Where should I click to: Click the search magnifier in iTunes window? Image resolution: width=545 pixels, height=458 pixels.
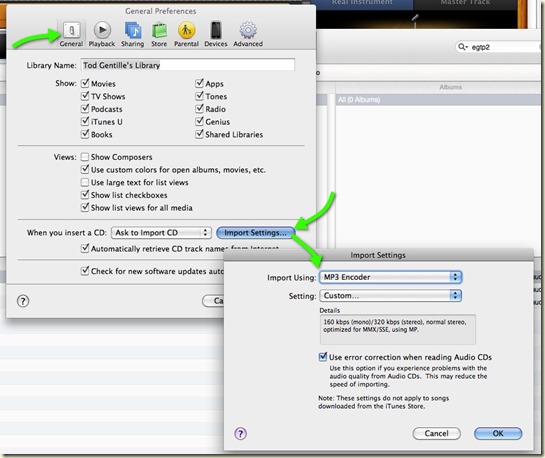[462, 47]
